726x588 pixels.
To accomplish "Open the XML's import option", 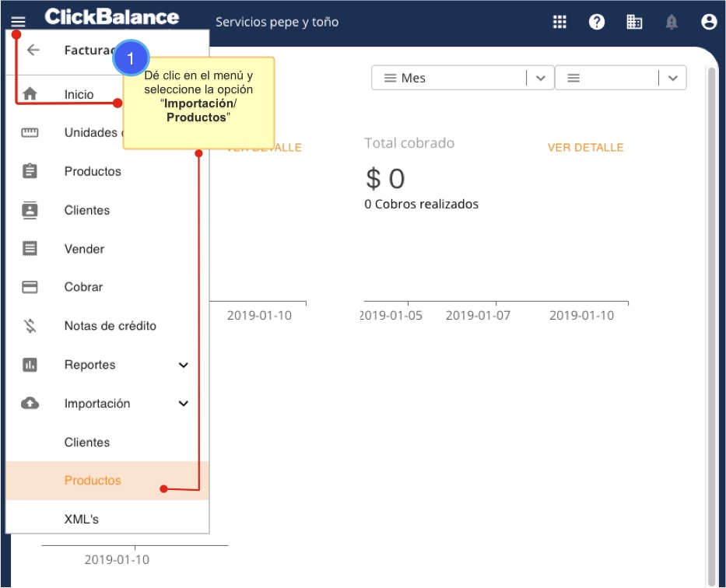I will (x=82, y=519).
